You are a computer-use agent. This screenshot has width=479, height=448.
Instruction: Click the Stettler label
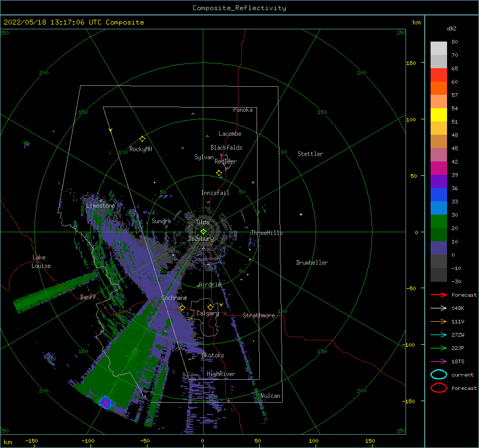pos(310,154)
